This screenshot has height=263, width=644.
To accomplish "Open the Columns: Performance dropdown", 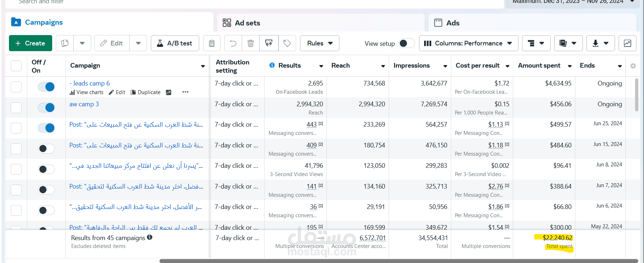I will (x=468, y=43).
